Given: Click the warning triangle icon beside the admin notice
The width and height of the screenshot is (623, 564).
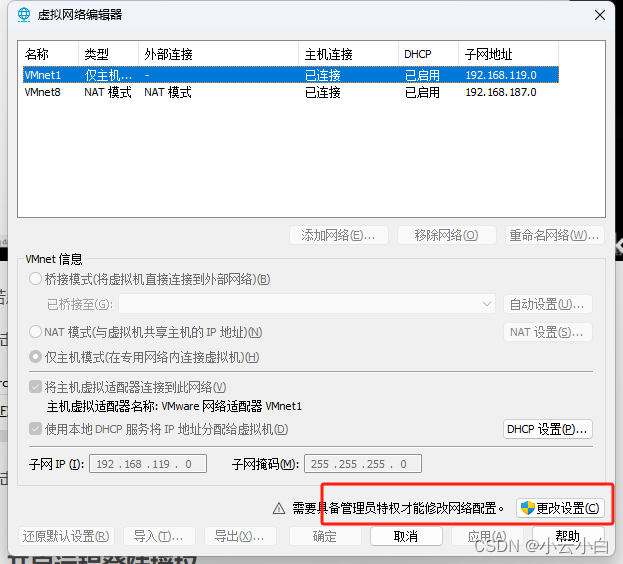Looking at the screenshot, I should [279, 508].
